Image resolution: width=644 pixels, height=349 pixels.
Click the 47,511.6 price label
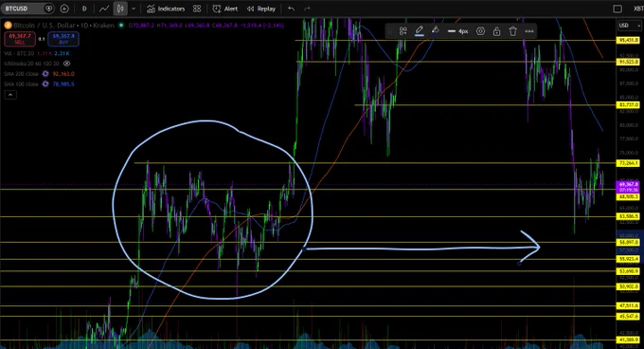point(629,305)
